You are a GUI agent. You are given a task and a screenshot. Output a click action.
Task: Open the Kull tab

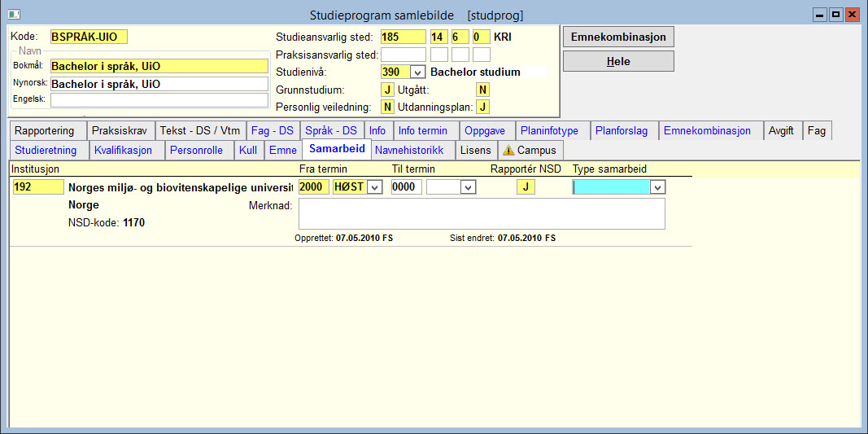(x=248, y=150)
